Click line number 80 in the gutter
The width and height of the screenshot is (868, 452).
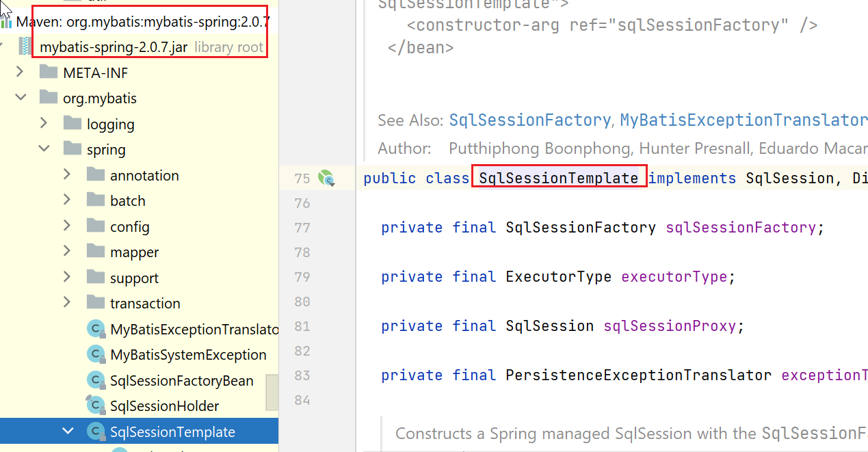[x=302, y=302]
